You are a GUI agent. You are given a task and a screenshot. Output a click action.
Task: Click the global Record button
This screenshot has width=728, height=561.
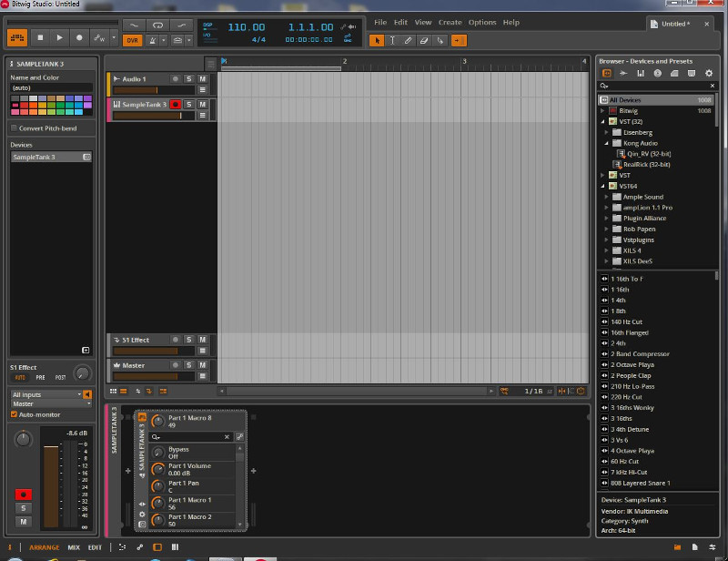pos(79,37)
